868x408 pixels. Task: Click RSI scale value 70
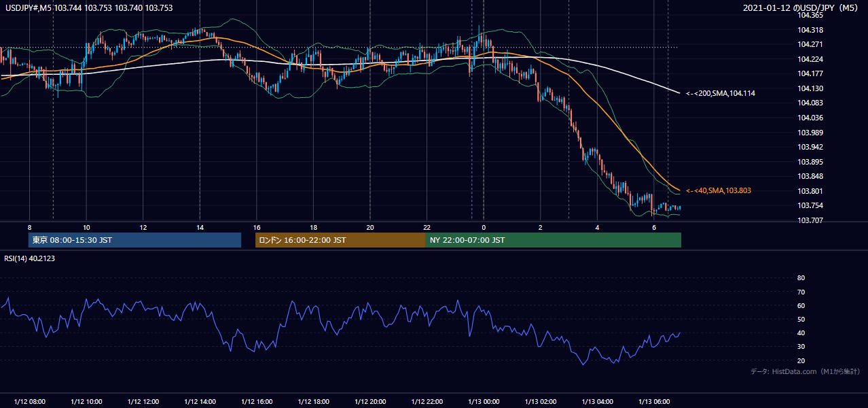coord(801,292)
